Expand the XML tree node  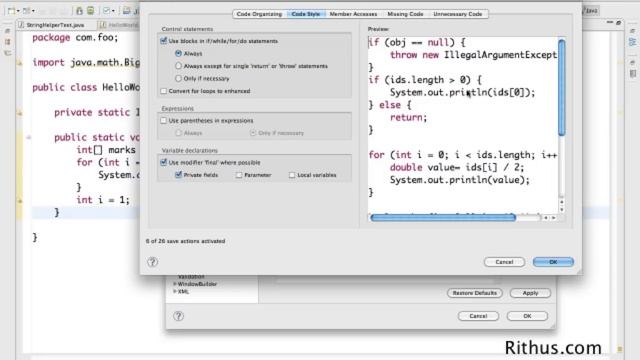pos(175,291)
